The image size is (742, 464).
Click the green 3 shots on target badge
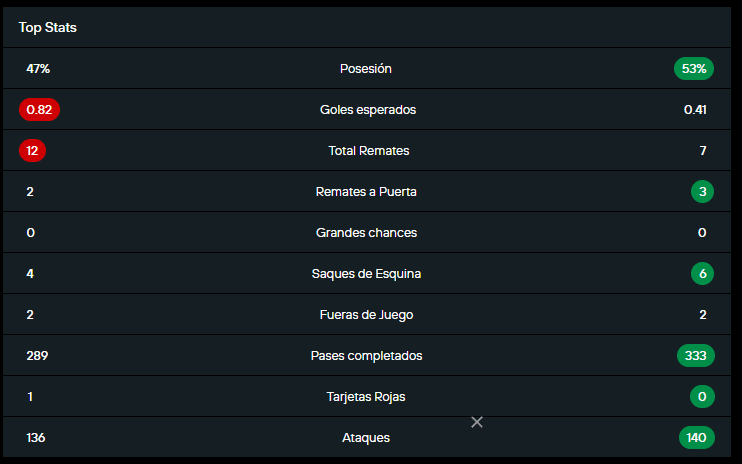[702, 192]
